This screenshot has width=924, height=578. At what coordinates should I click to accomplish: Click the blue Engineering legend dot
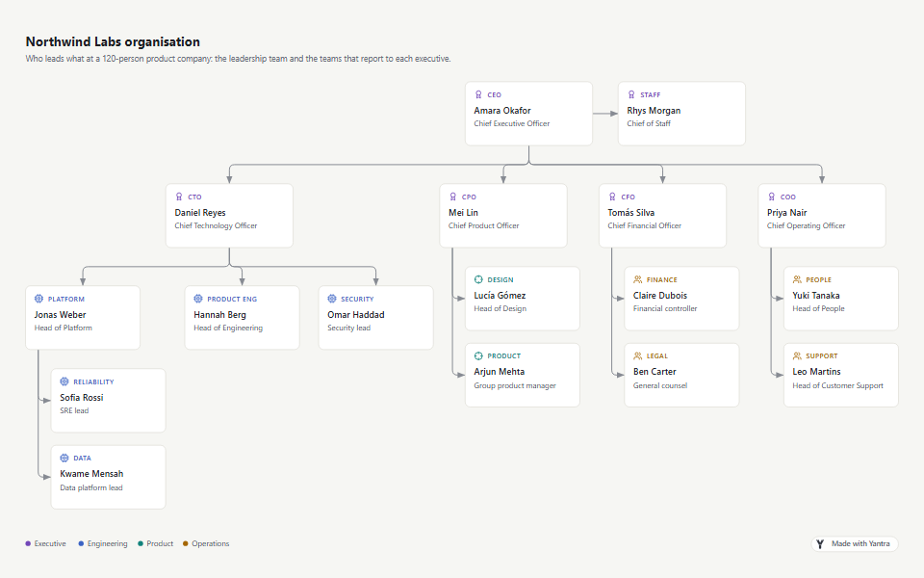(x=81, y=543)
